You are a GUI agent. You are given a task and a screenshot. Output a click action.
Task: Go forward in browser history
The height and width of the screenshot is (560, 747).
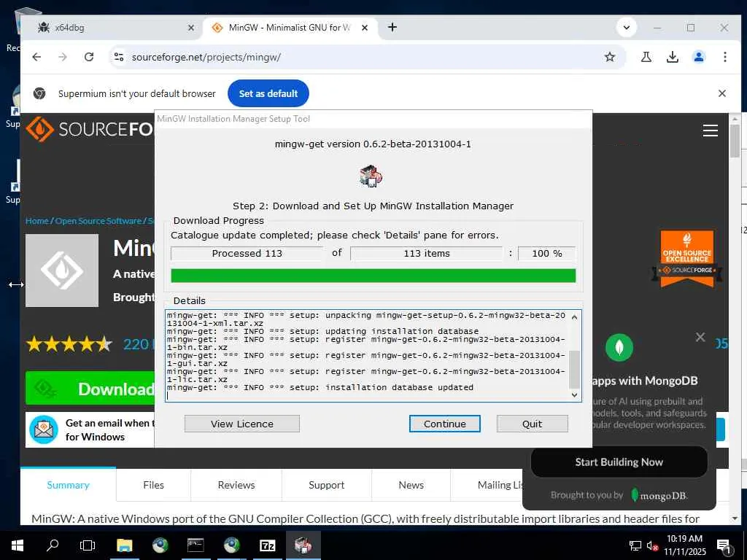click(63, 57)
